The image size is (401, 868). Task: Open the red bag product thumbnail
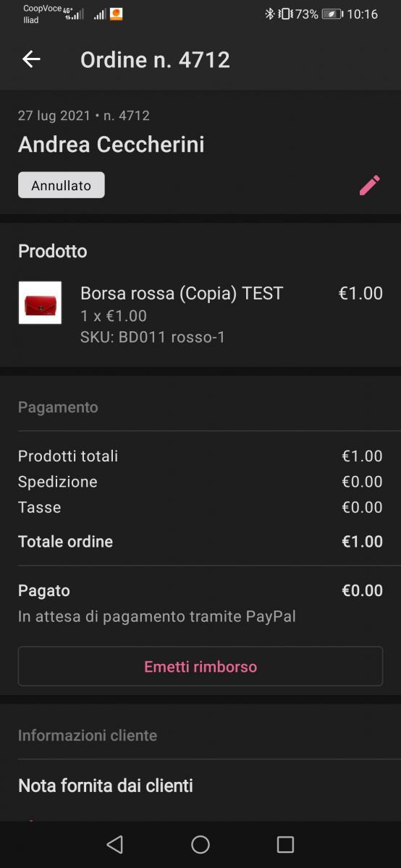point(40,302)
